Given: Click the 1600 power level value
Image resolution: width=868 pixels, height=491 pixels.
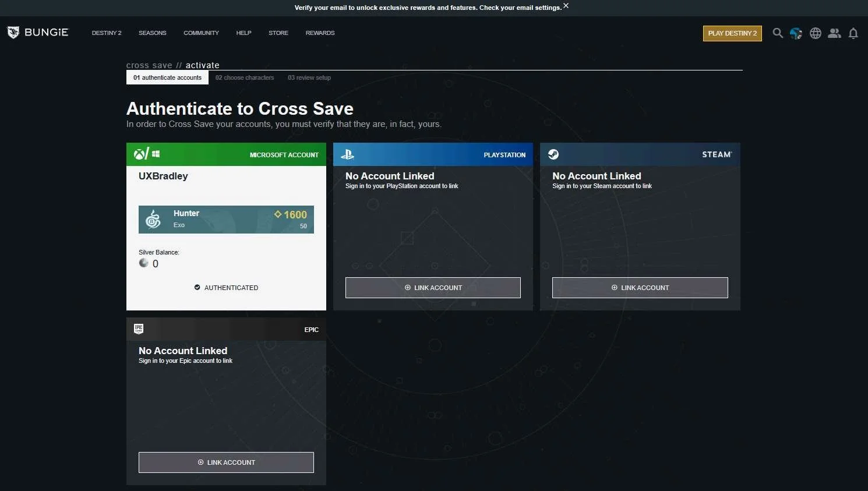Looking at the screenshot, I should [x=295, y=214].
